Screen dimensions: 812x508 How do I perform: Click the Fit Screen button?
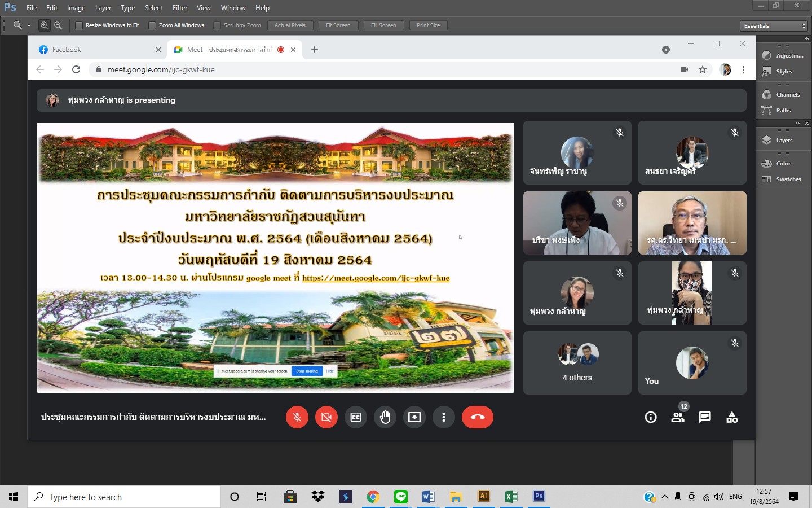[x=338, y=25]
